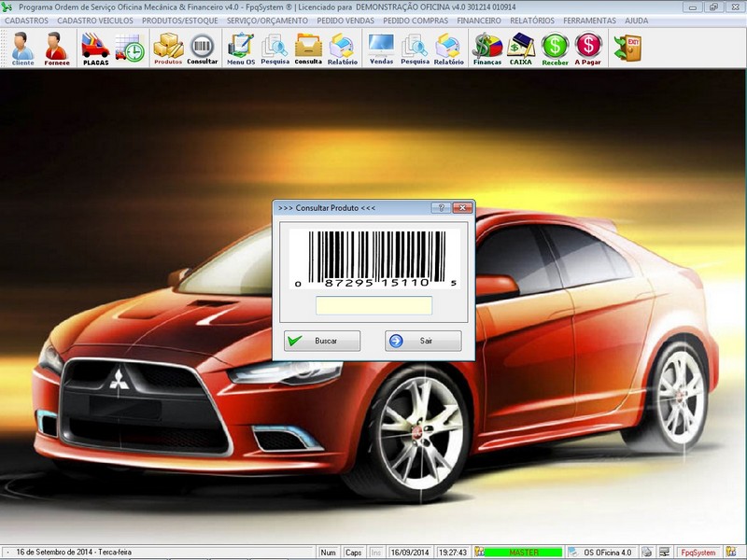Open the Consulta file drawer icon
Viewport: 747px width, 560px height.
pyautogui.click(x=308, y=49)
